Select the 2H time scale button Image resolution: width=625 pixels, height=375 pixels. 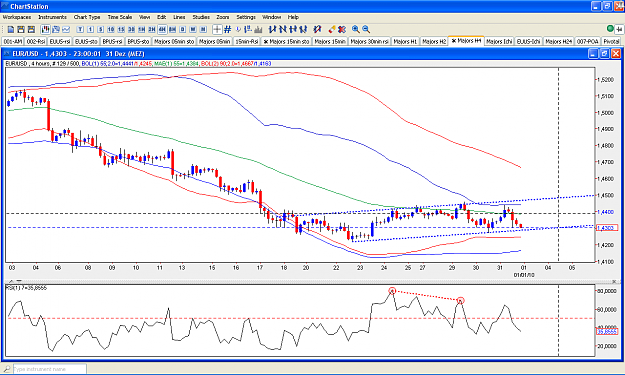point(152,29)
